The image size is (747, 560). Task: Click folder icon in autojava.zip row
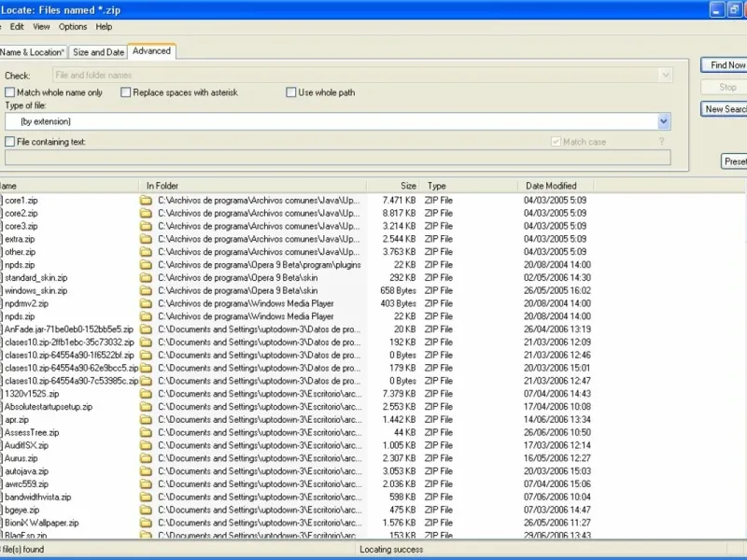pos(146,471)
